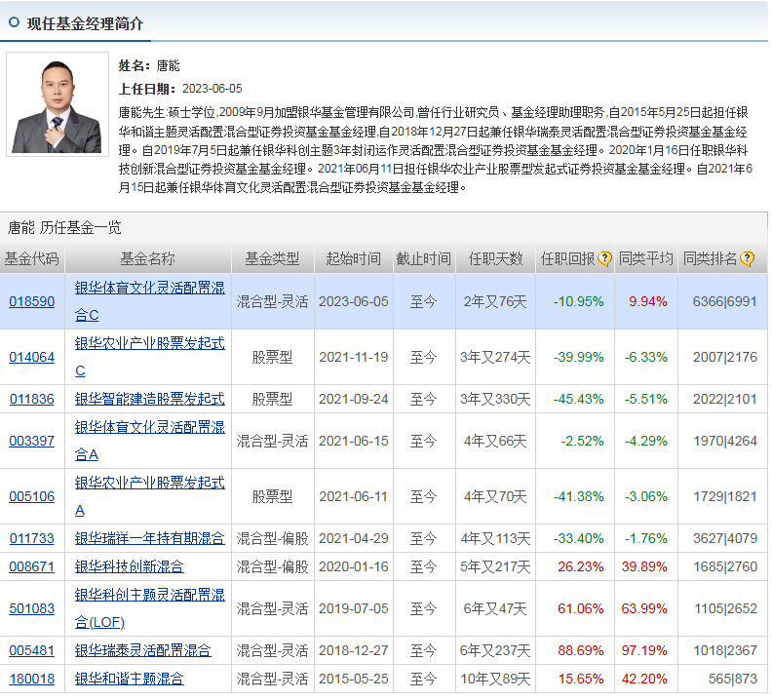The width and height of the screenshot is (772, 700).
Task: Open fund code link 014064
Action: (x=32, y=357)
